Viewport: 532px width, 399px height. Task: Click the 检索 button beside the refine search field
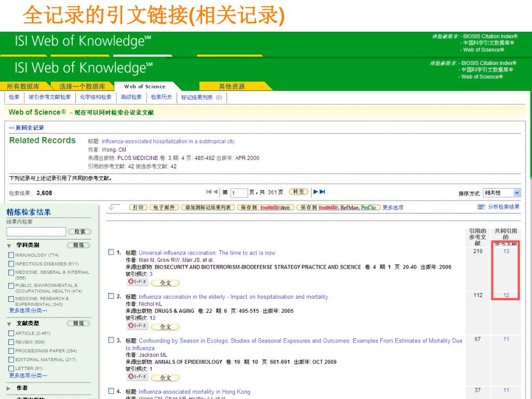click(79, 231)
